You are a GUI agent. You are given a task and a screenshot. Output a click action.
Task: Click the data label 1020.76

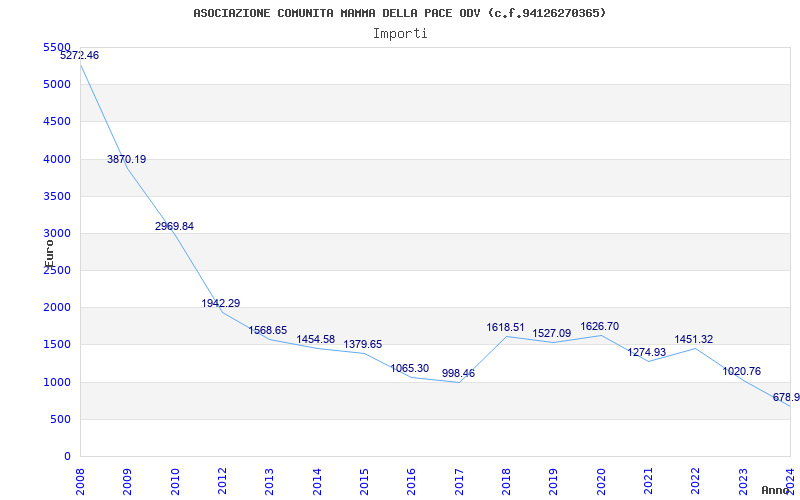pyautogui.click(x=741, y=371)
